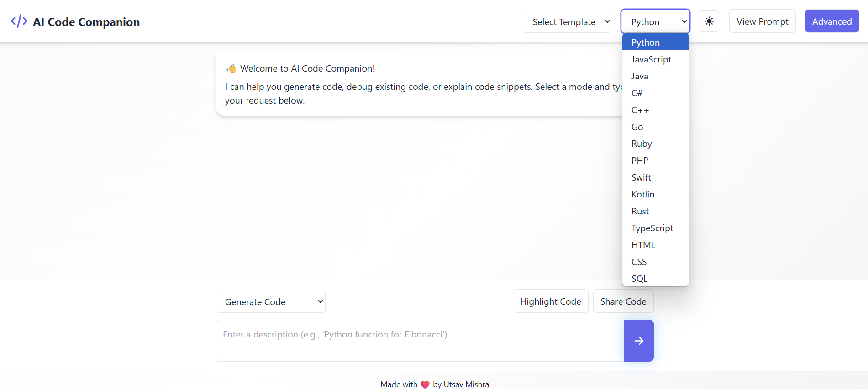
Task: Pick C# from the language options
Action: [655, 93]
